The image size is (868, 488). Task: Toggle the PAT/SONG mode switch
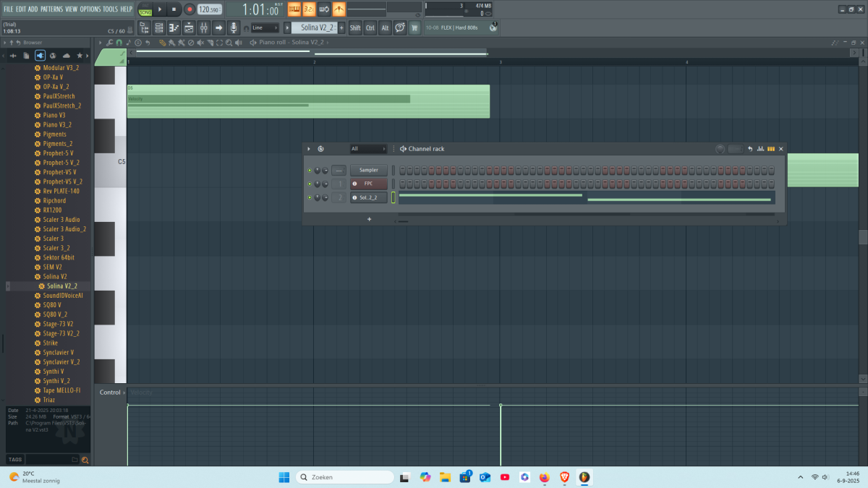click(x=145, y=9)
